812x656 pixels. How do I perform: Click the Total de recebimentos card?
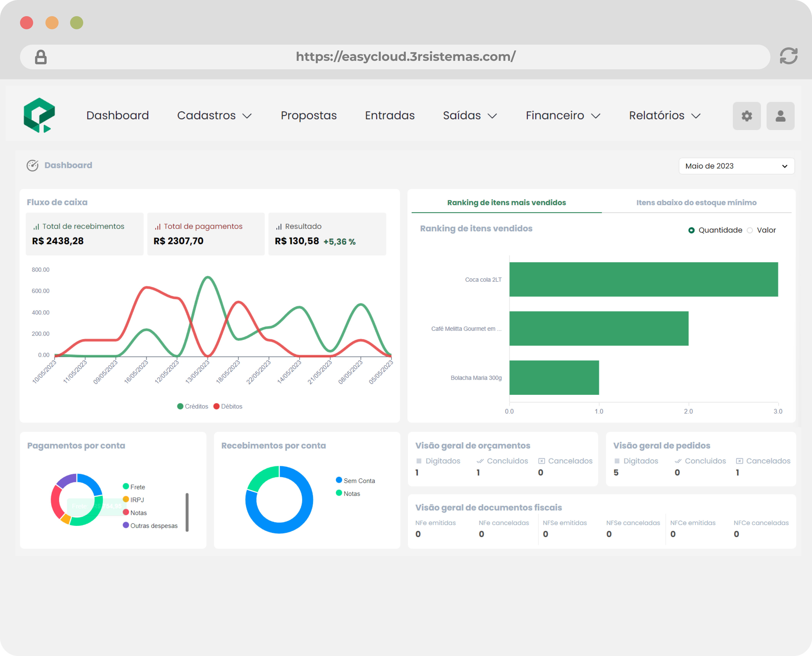85,234
